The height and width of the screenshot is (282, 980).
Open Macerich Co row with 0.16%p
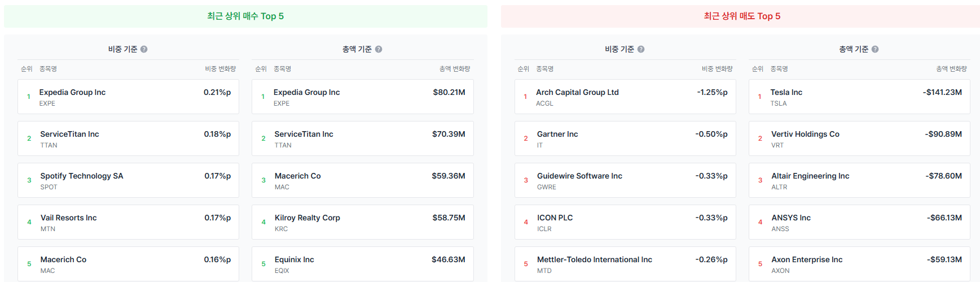(128, 264)
